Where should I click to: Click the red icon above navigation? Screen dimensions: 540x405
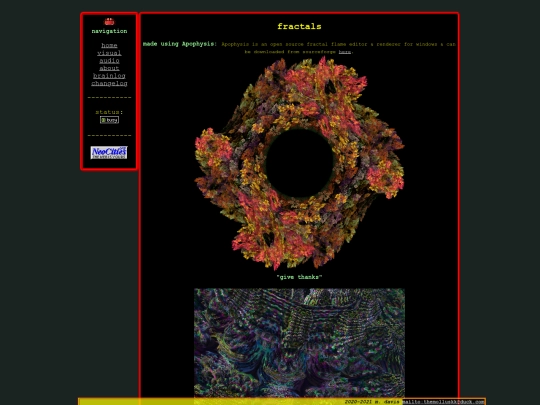point(109,22)
